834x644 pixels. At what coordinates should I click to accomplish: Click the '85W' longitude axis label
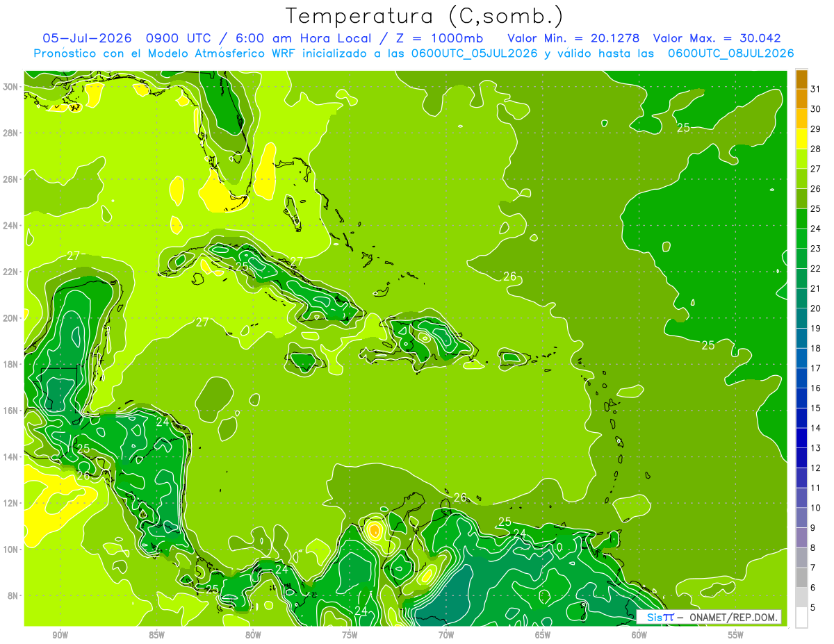[156, 635]
